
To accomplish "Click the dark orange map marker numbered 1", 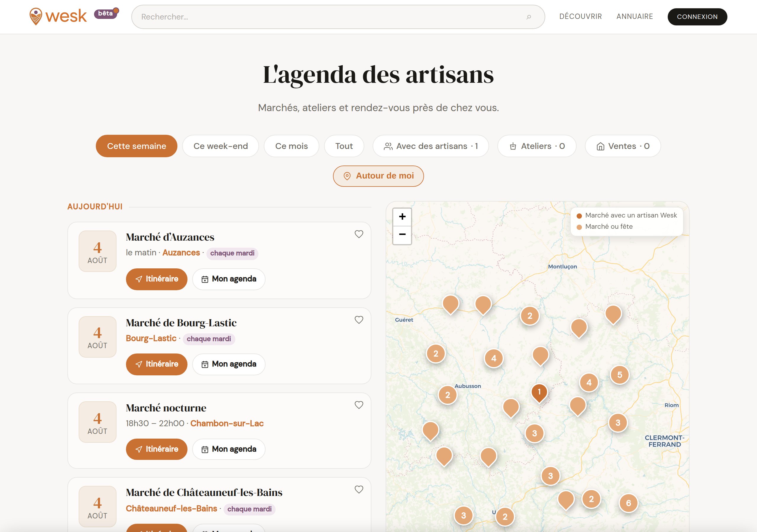I will point(539,392).
